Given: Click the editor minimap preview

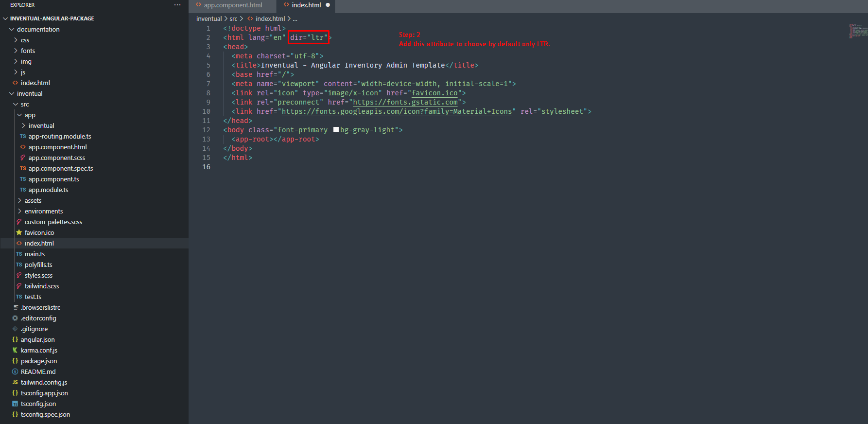Looking at the screenshot, I should [858, 31].
